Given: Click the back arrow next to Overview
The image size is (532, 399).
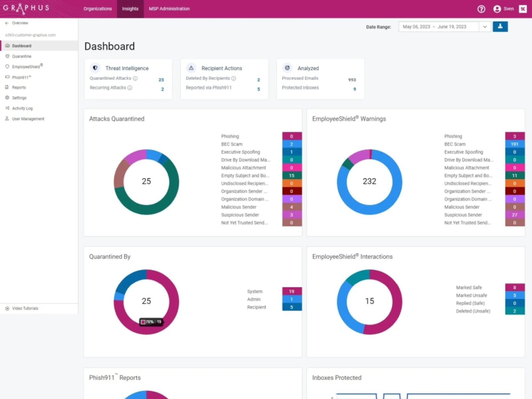Looking at the screenshot, I should point(7,23).
